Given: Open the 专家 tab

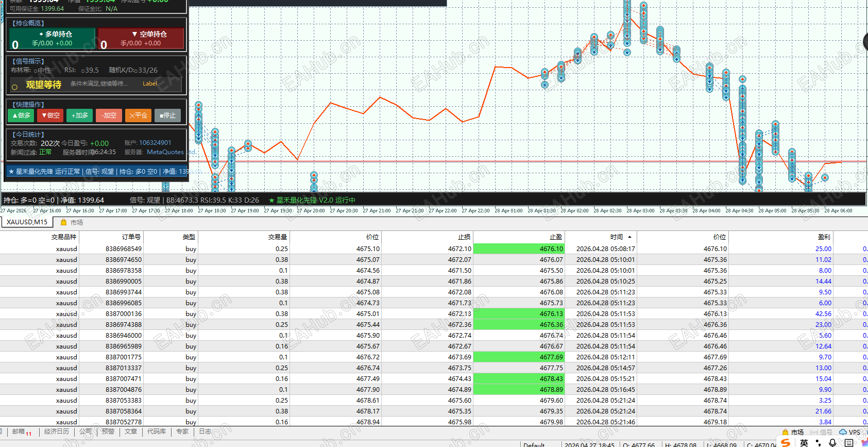Looking at the screenshot, I should [182, 432].
